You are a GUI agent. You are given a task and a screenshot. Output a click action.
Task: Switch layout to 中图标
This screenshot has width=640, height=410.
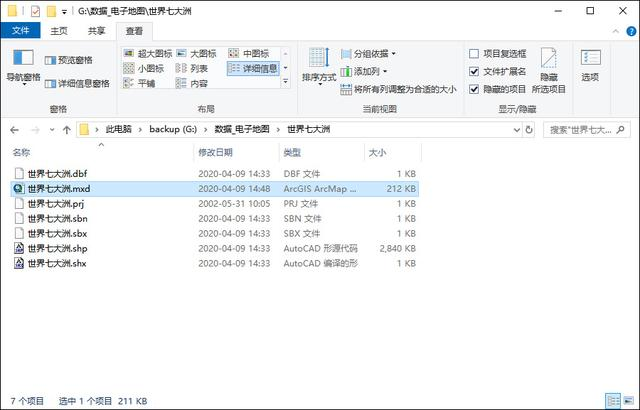(249, 53)
